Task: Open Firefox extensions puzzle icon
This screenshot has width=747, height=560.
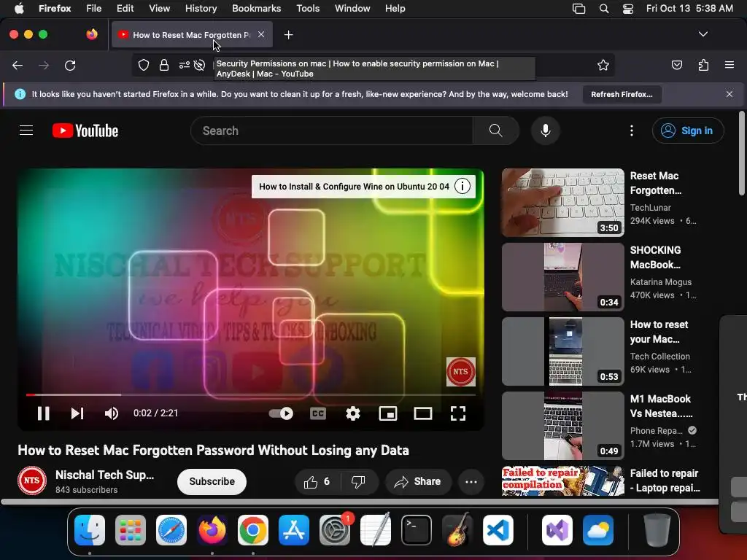Action: (x=703, y=65)
